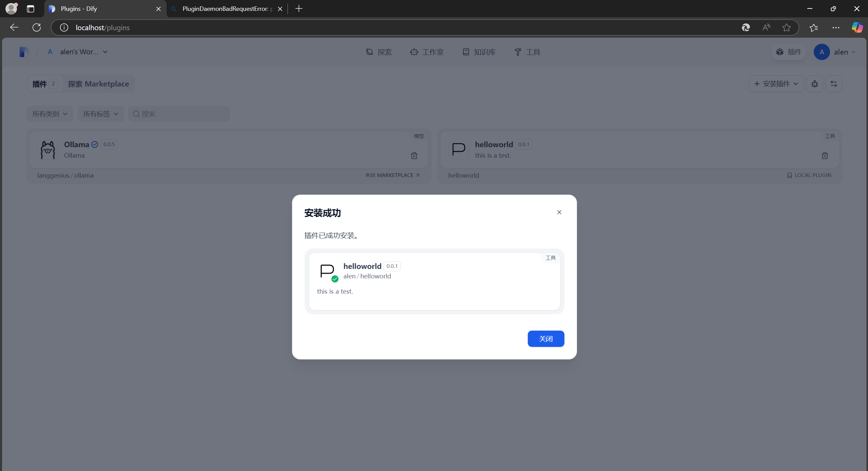Open plugin preferences sliders icon
Viewport: 868px width, 471px height.
tap(833, 84)
